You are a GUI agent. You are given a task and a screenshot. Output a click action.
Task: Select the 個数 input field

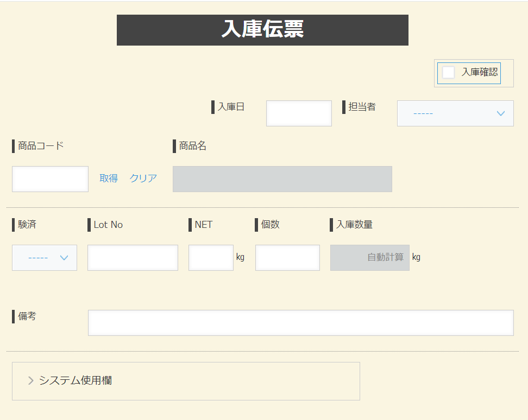(x=287, y=258)
